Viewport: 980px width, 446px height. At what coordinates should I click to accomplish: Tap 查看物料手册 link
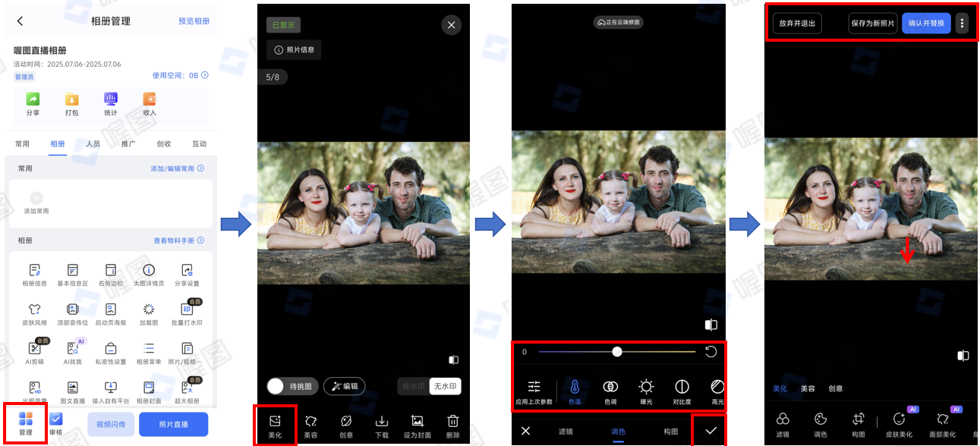tap(179, 240)
